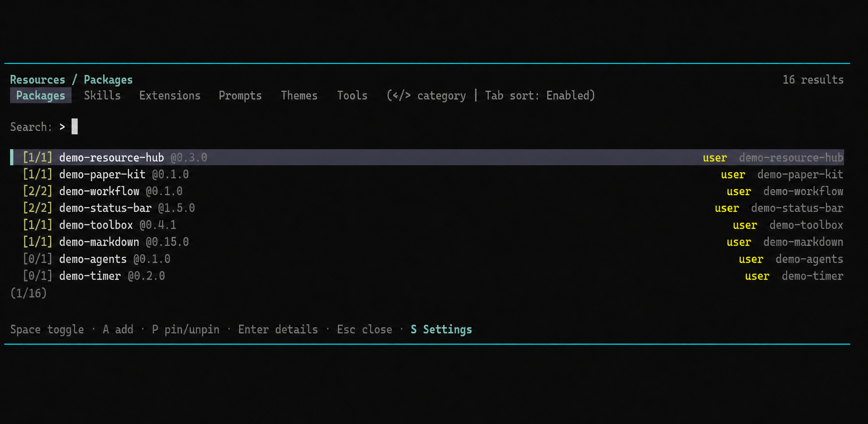This screenshot has height=424, width=868.
Task: Click the 16 results counter
Action: tap(813, 79)
